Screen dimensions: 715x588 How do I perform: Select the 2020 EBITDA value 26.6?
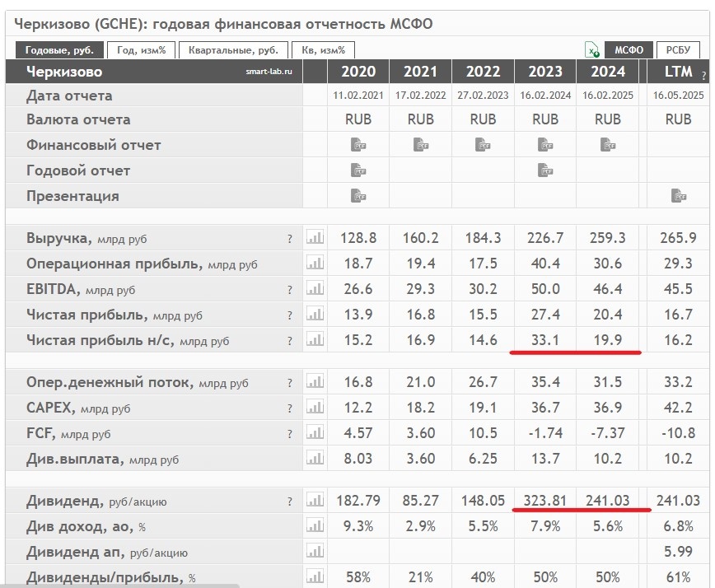(x=358, y=288)
